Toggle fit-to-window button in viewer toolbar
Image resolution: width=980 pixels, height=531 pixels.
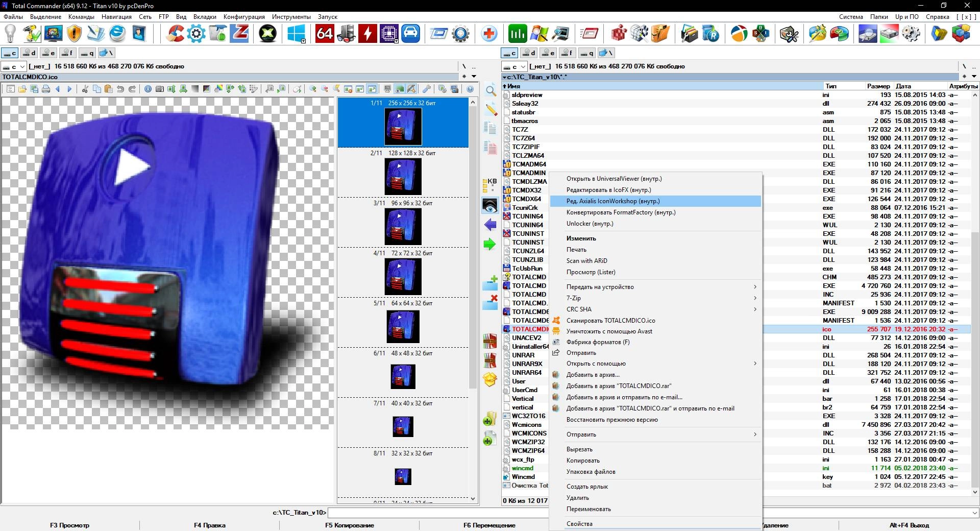click(372, 89)
